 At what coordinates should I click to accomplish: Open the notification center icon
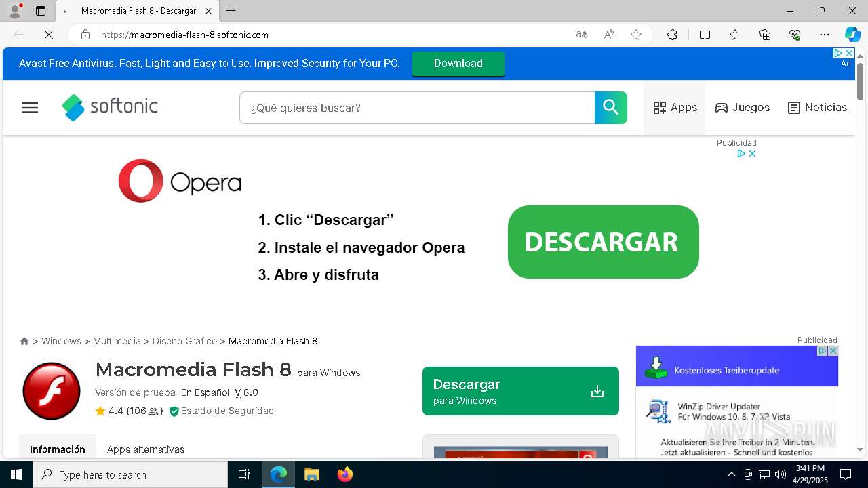pyautogui.click(x=846, y=474)
